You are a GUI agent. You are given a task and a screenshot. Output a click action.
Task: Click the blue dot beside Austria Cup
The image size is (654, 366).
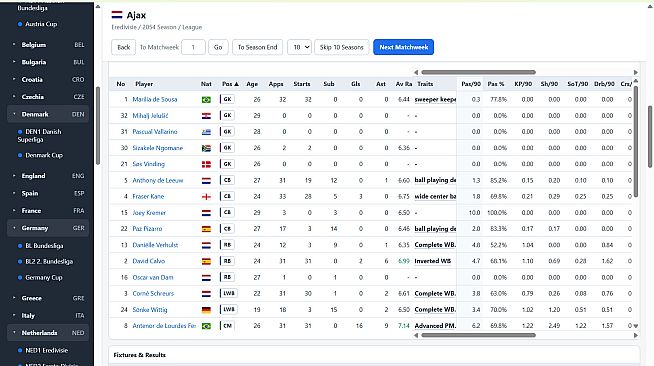[20, 24]
